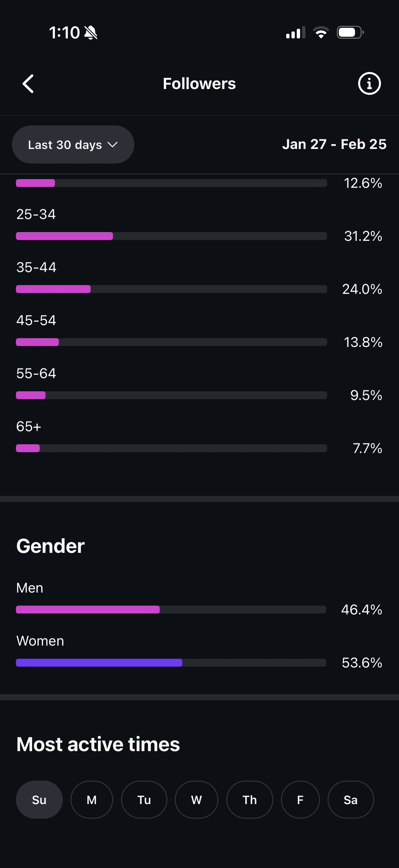Image resolution: width=399 pixels, height=868 pixels.
Task: Tap the Jan 27 - Feb 25 date range
Action: 334,144
